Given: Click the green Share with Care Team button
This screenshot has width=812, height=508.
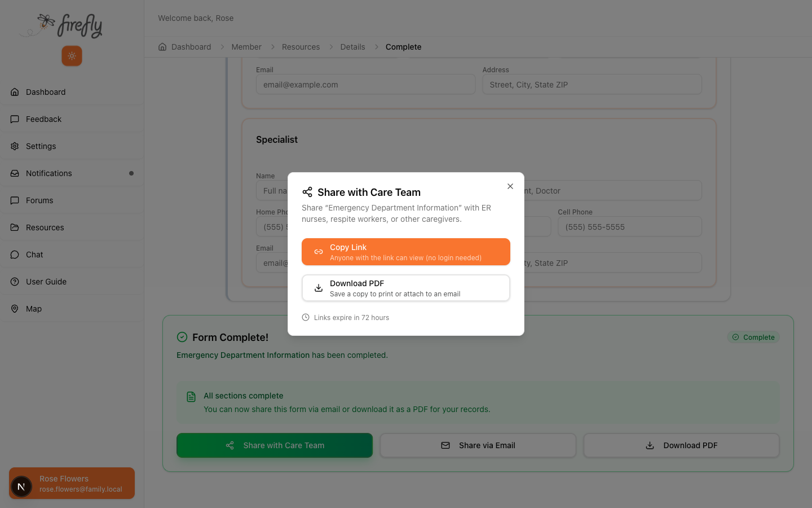Looking at the screenshot, I should point(274,445).
